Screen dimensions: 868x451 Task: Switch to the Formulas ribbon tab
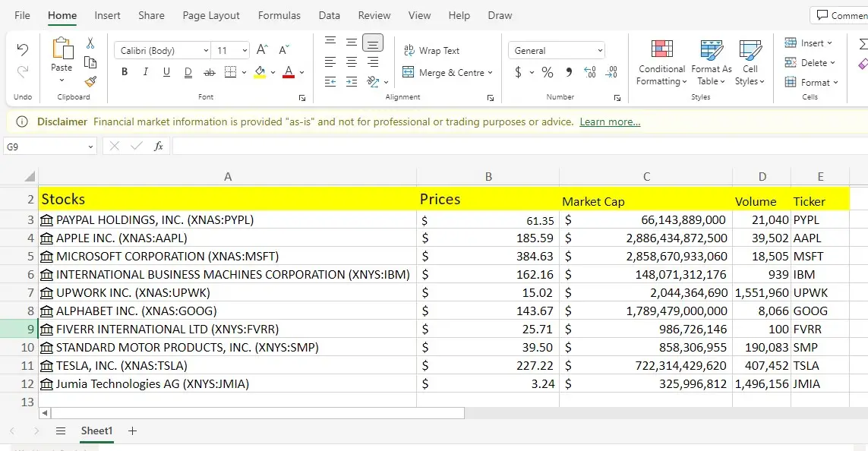(279, 15)
